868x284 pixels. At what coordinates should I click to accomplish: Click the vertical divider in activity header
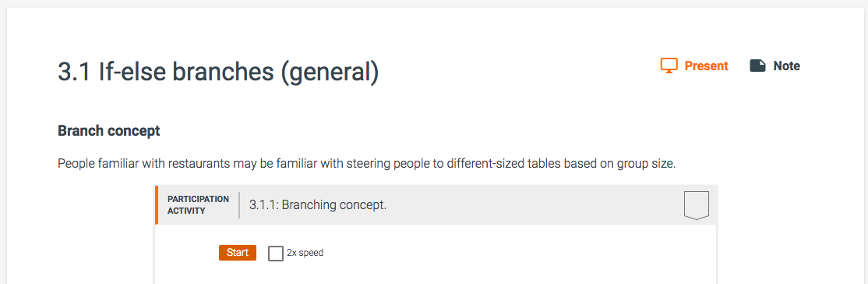[239, 205]
